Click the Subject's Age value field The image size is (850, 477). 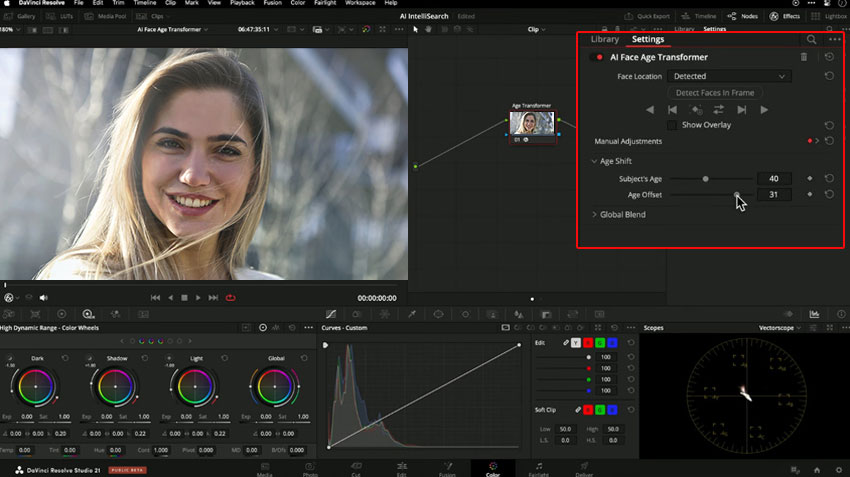(x=774, y=178)
